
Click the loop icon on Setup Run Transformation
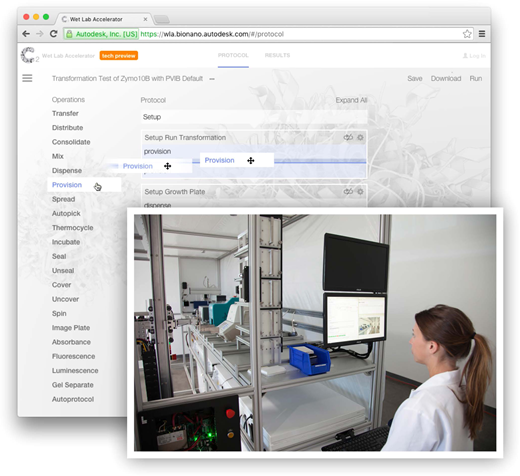[x=348, y=137]
